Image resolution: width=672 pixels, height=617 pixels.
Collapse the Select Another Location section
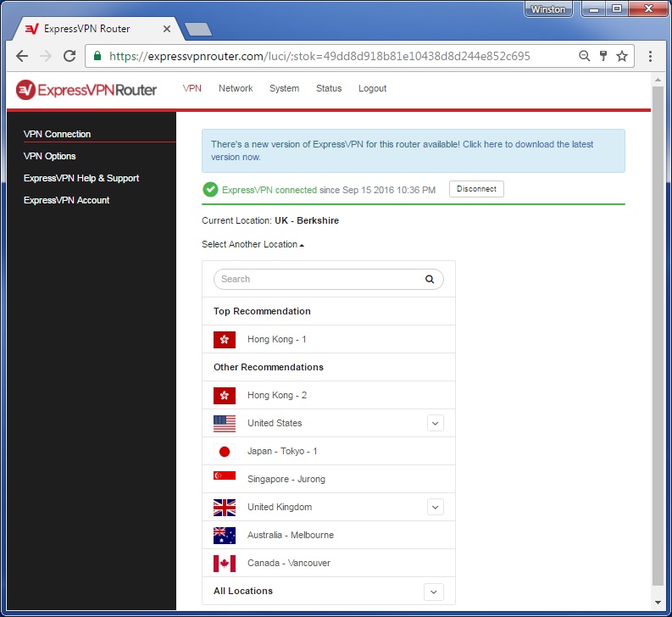(x=253, y=244)
